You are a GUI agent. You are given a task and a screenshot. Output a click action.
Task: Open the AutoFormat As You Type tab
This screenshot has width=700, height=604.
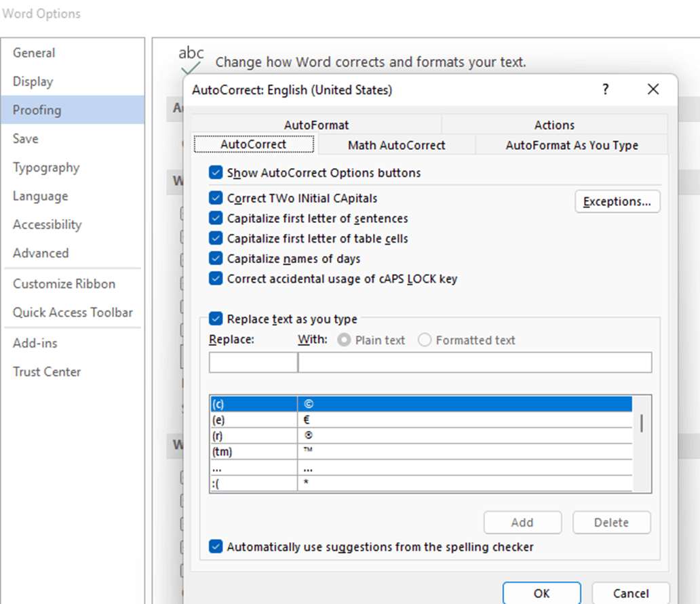571,145
